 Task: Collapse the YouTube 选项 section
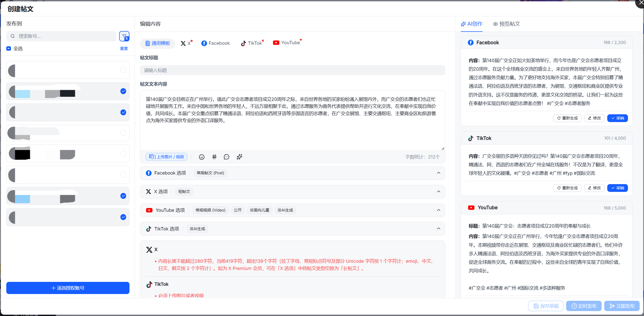coord(438,210)
